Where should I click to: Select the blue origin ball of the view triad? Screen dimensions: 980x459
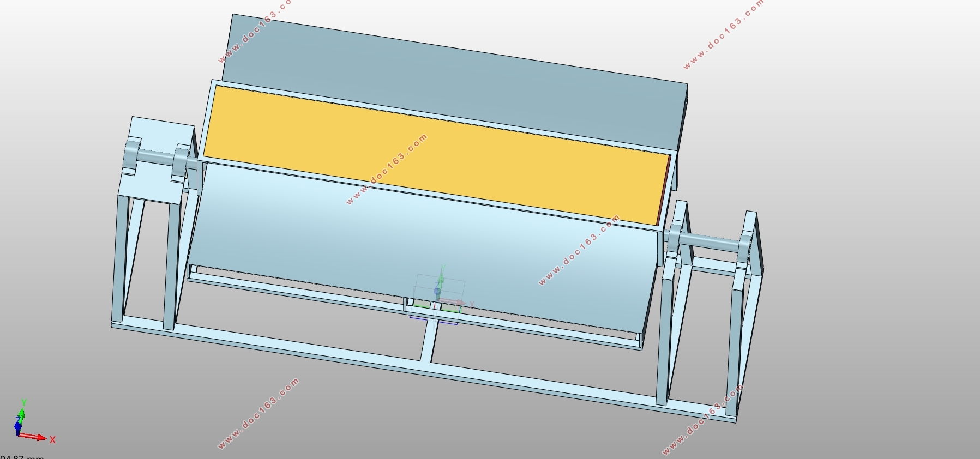18,425
